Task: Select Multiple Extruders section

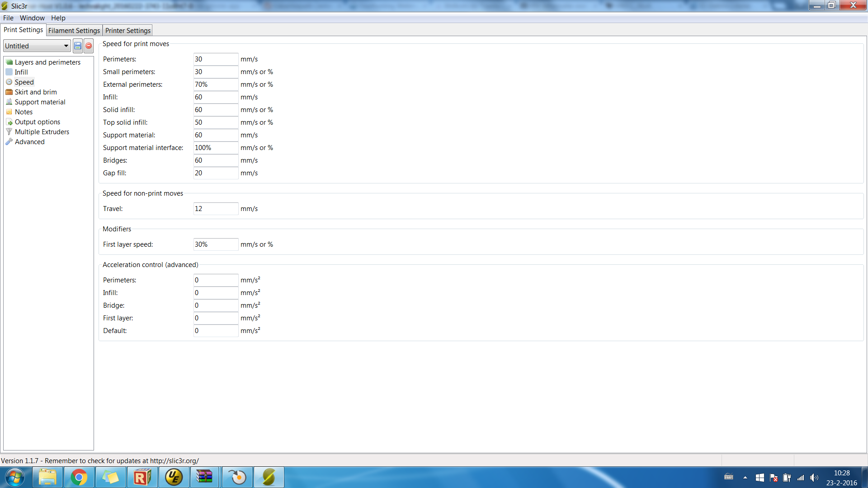Action: [42, 132]
